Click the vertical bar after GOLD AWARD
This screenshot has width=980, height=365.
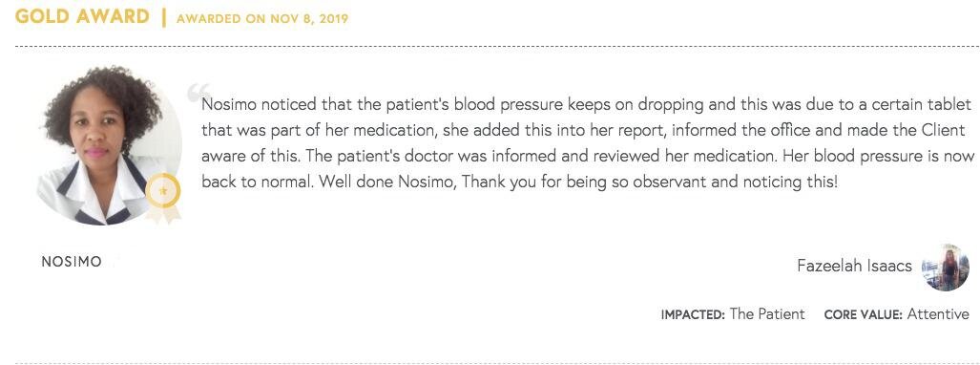click(x=164, y=17)
